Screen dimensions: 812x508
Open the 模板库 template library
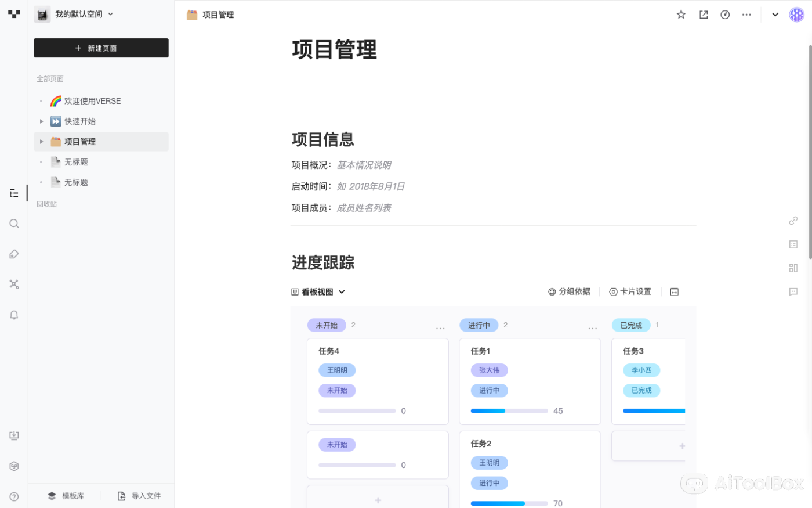[x=66, y=496]
